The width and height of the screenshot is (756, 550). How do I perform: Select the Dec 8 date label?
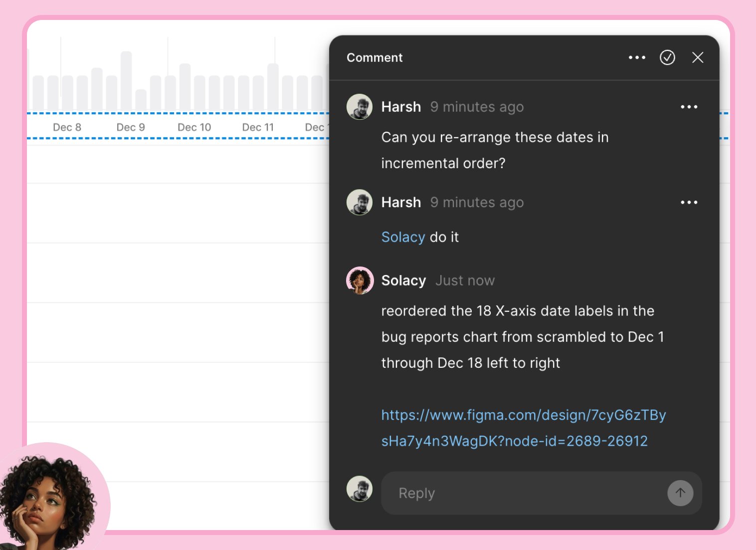(67, 127)
